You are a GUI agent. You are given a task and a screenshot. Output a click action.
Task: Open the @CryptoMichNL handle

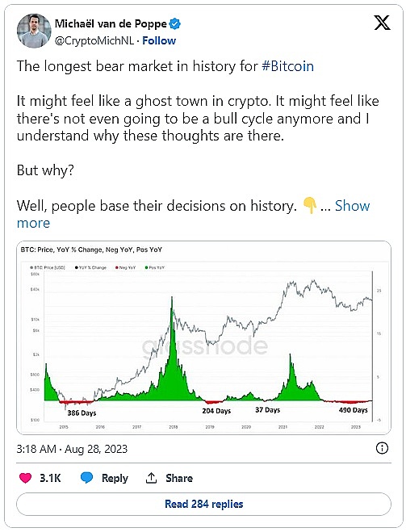click(94, 40)
